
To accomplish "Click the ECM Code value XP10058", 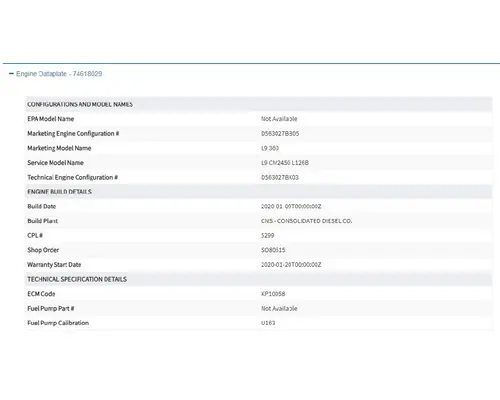I will (273, 294).
